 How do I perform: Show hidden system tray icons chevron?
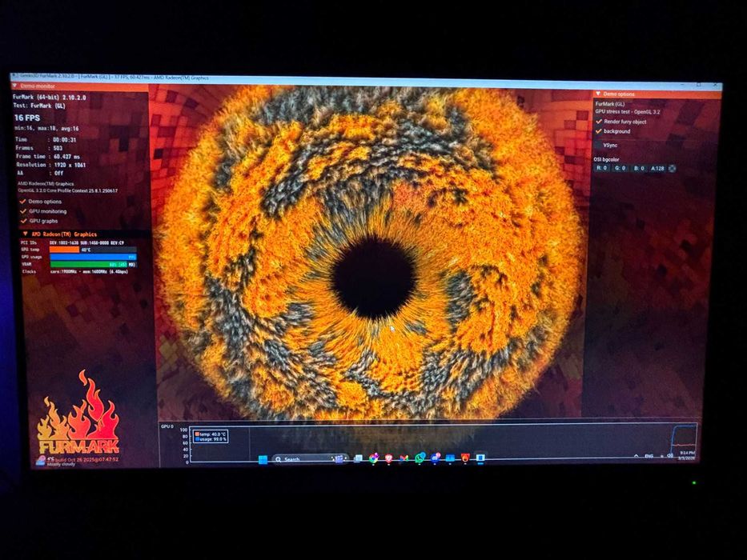point(636,456)
